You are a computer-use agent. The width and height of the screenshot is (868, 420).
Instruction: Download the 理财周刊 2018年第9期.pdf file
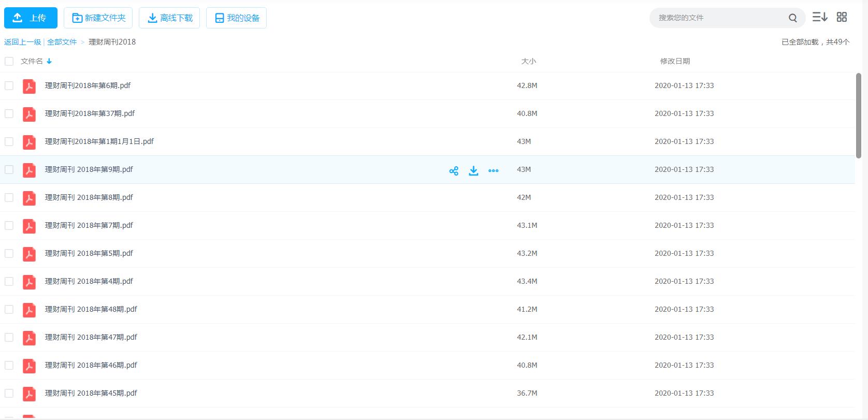coord(473,171)
